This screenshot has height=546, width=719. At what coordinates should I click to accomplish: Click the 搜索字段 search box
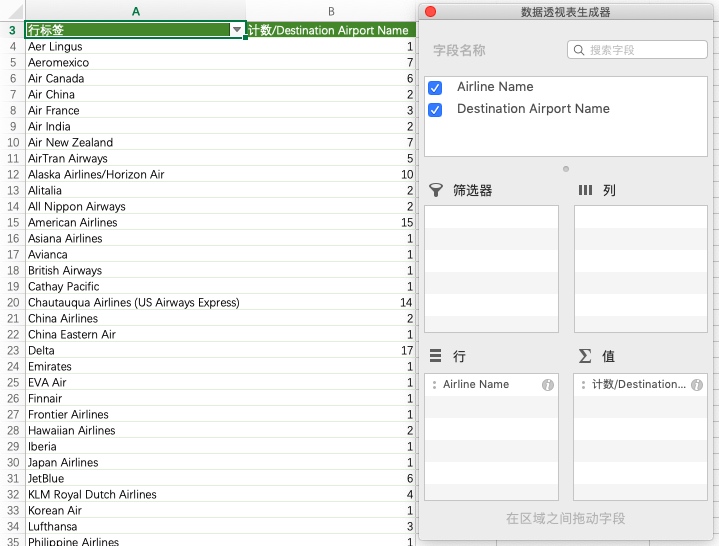637,50
